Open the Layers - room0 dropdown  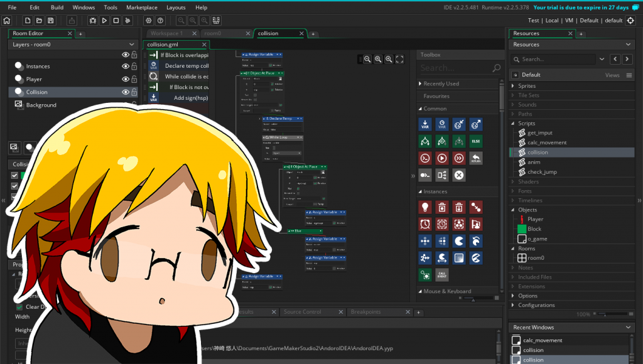click(x=131, y=45)
